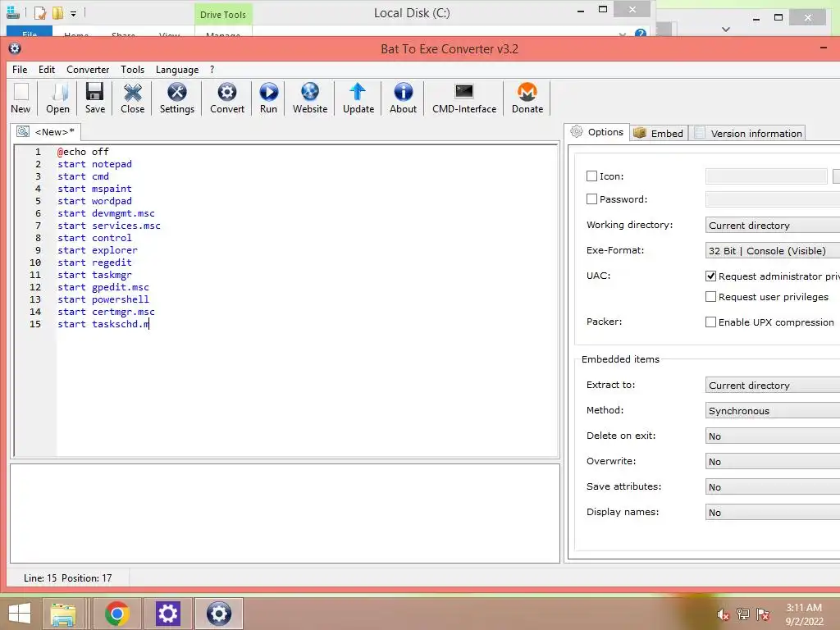Viewport: 840px width, 630px height.
Task: Switch to purple gear app on taskbar
Action: pos(167,614)
